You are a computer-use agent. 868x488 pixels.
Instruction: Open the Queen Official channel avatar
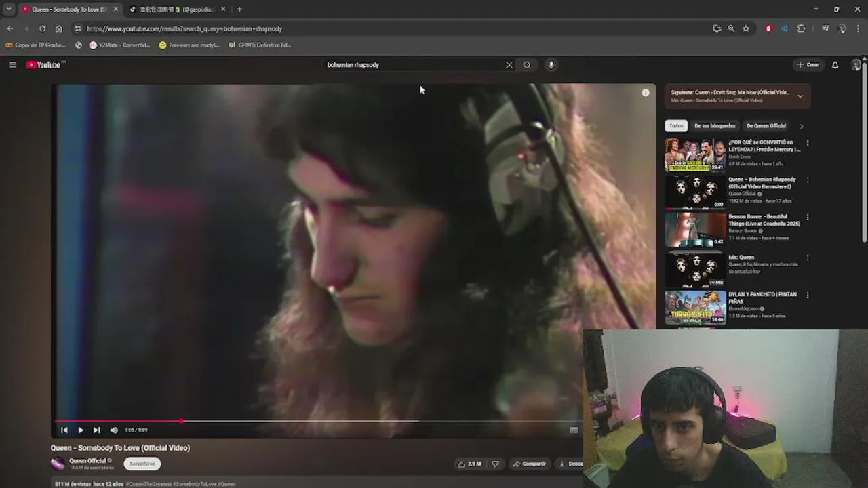pyautogui.click(x=58, y=464)
